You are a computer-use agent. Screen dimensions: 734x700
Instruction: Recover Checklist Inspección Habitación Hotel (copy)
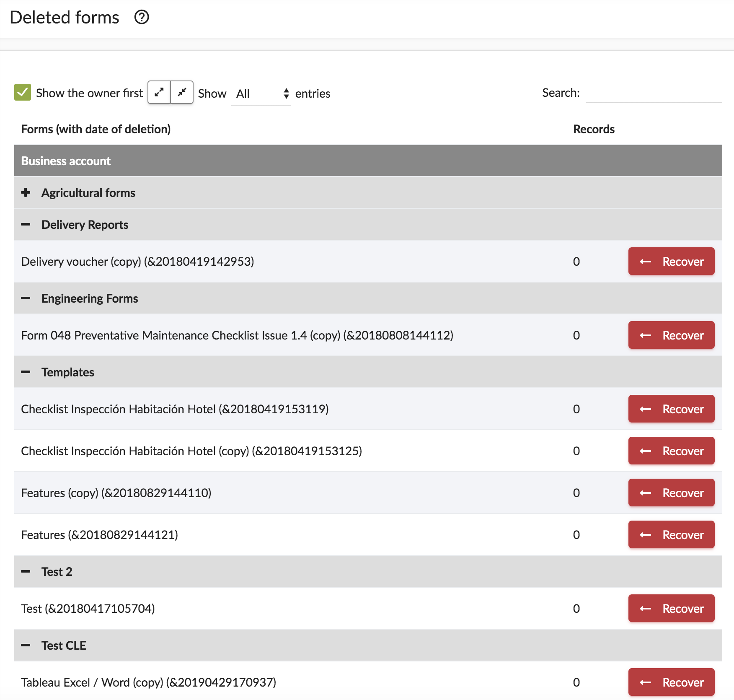point(671,451)
